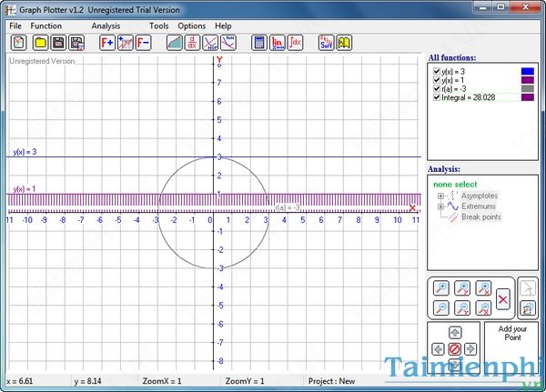The height and width of the screenshot is (392, 546).
Task: Zoom out on X axis only
Action: (x=483, y=308)
